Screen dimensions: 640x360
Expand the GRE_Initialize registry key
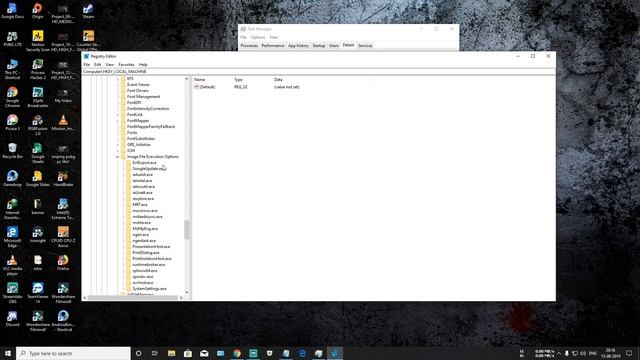click(118, 144)
